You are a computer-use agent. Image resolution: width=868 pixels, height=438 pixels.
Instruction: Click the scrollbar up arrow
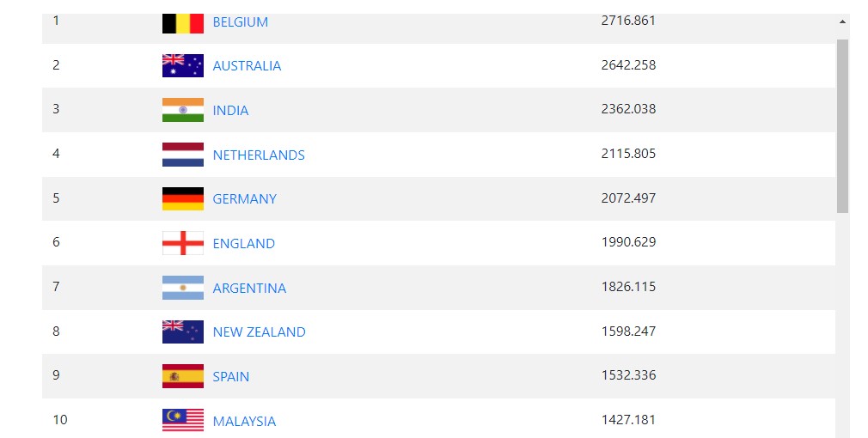(x=842, y=22)
